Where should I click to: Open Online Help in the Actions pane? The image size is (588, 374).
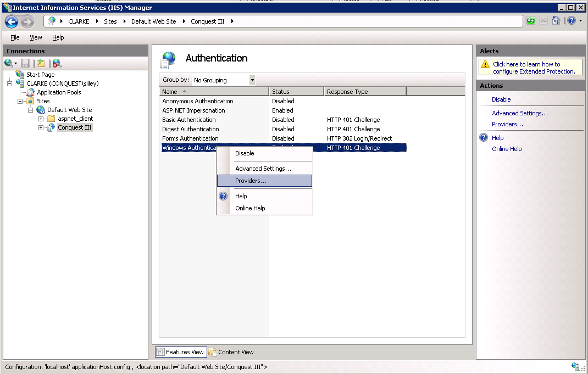tap(507, 149)
